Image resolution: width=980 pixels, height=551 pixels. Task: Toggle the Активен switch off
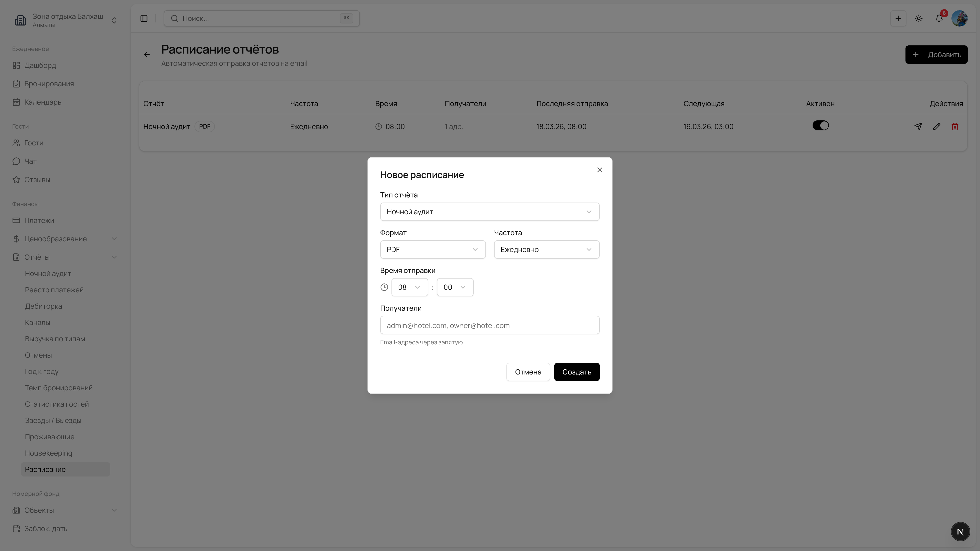coord(820,126)
